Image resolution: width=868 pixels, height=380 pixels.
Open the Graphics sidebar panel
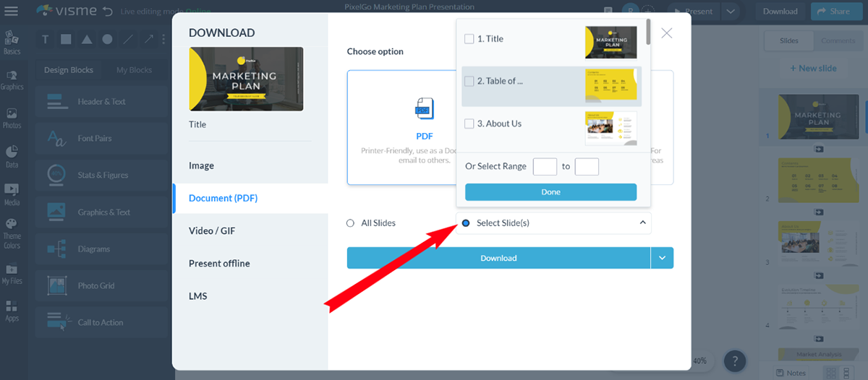click(x=12, y=79)
